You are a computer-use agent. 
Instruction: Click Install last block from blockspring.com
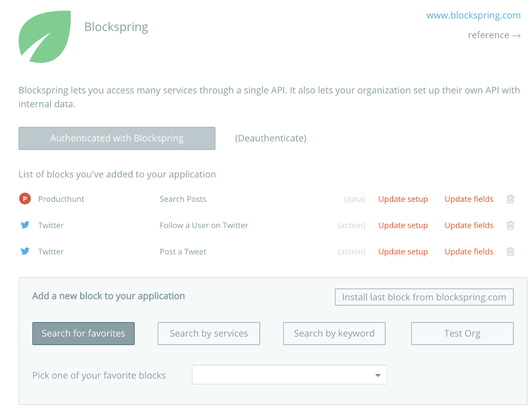(424, 297)
